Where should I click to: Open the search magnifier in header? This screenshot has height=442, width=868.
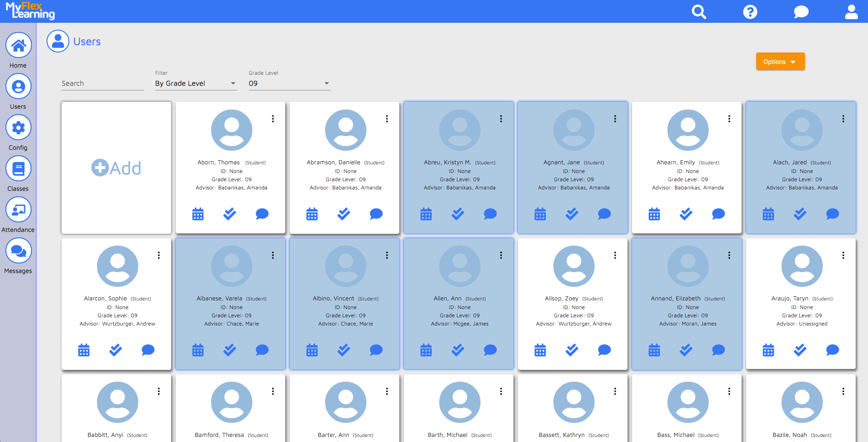[x=699, y=11]
